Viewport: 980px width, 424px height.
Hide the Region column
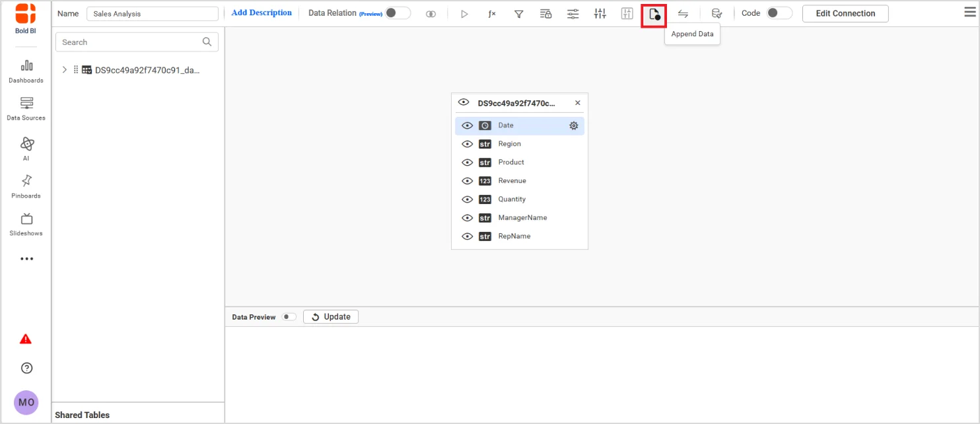click(x=467, y=144)
